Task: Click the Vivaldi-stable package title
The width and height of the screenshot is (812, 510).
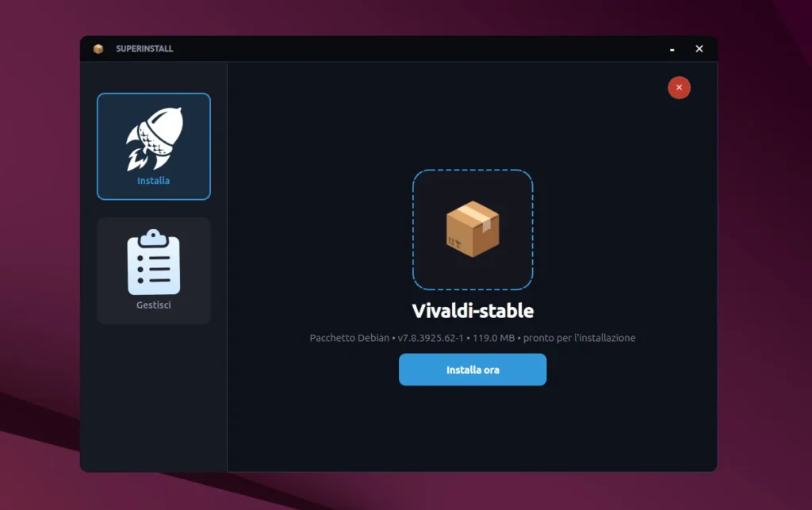Action: tap(473, 311)
